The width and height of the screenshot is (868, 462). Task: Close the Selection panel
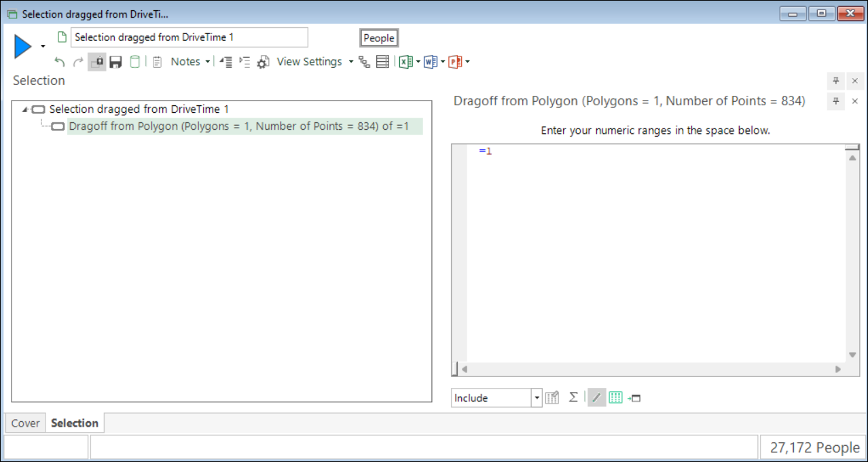(854, 81)
